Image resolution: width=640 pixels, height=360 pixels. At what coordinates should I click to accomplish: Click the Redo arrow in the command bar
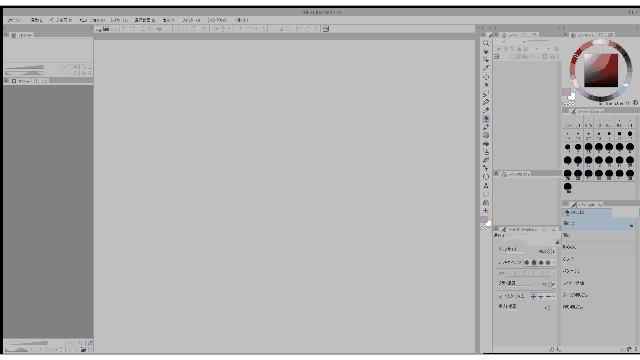(133, 29)
